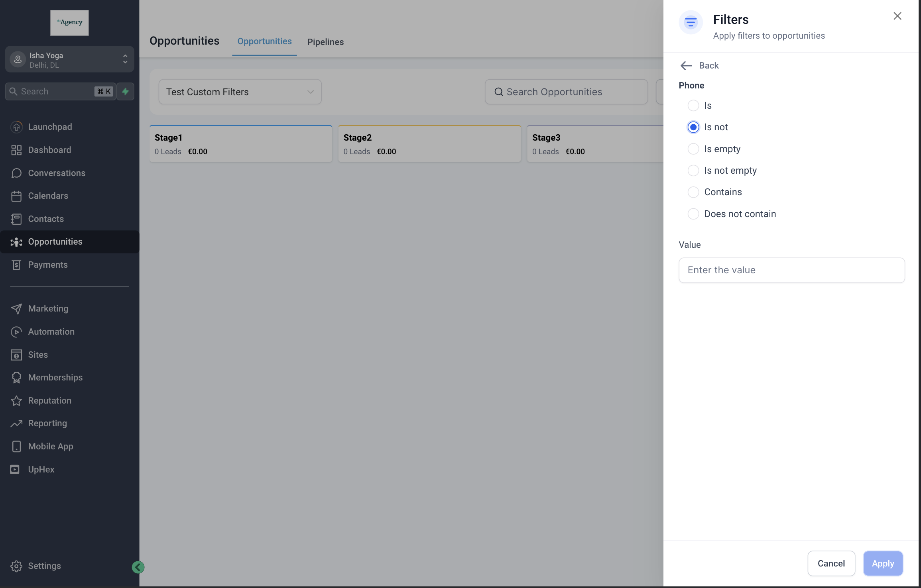Click the Marketing paper plane icon
Image resolution: width=921 pixels, height=588 pixels.
click(16, 309)
